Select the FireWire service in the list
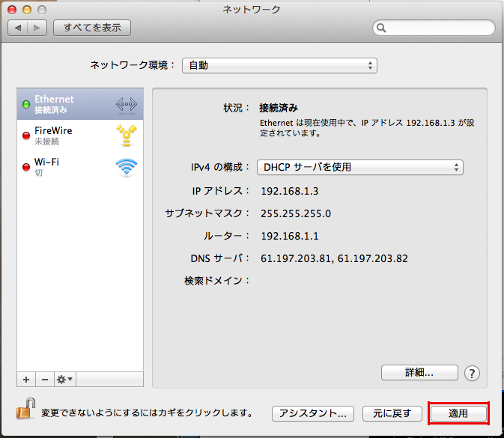Image resolution: width=504 pixels, height=438 pixels. pos(80,136)
